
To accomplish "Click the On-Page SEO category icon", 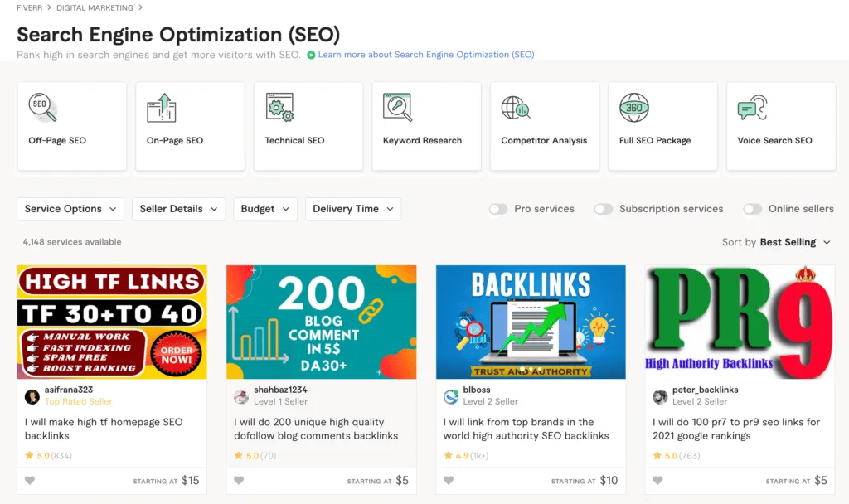I will [x=160, y=108].
